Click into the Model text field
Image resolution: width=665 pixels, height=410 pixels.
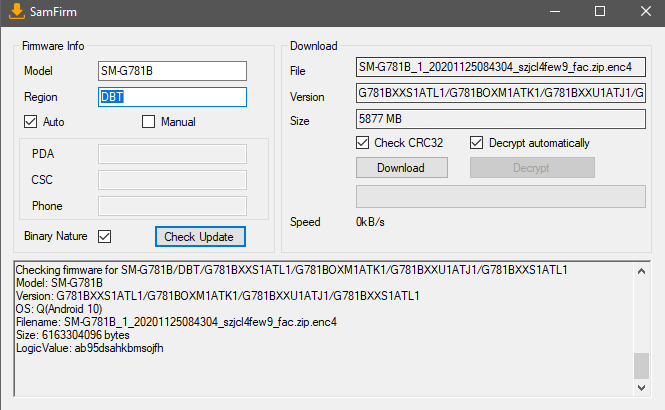(x=171, y=71)
